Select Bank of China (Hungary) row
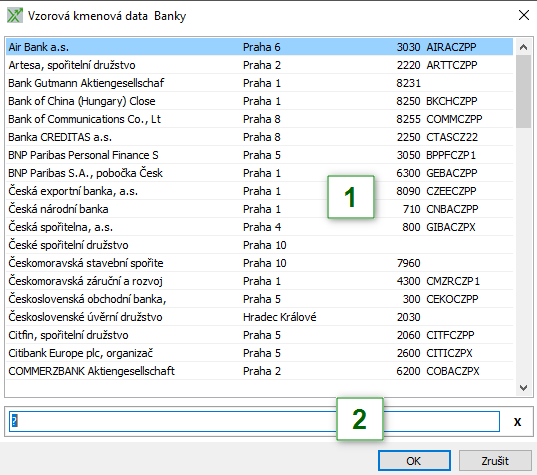The width and height of the screenshot is (537, 475). [x=259, y=101]
